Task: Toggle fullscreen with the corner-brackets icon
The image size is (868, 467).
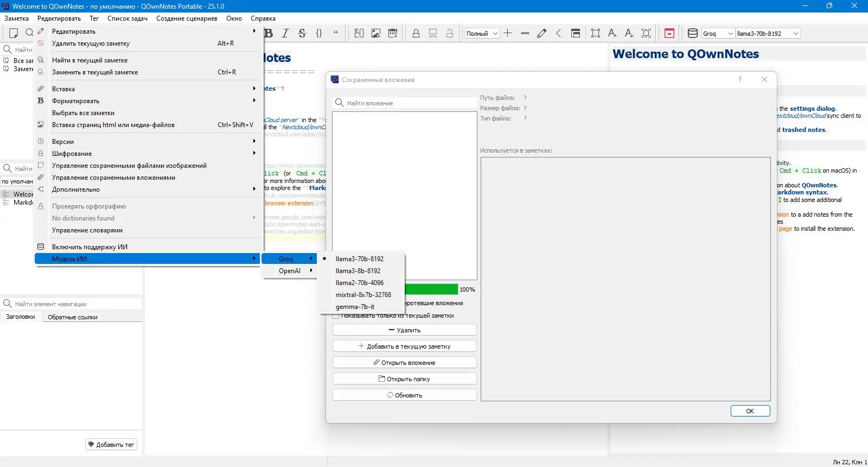Action: pos(596,33)
